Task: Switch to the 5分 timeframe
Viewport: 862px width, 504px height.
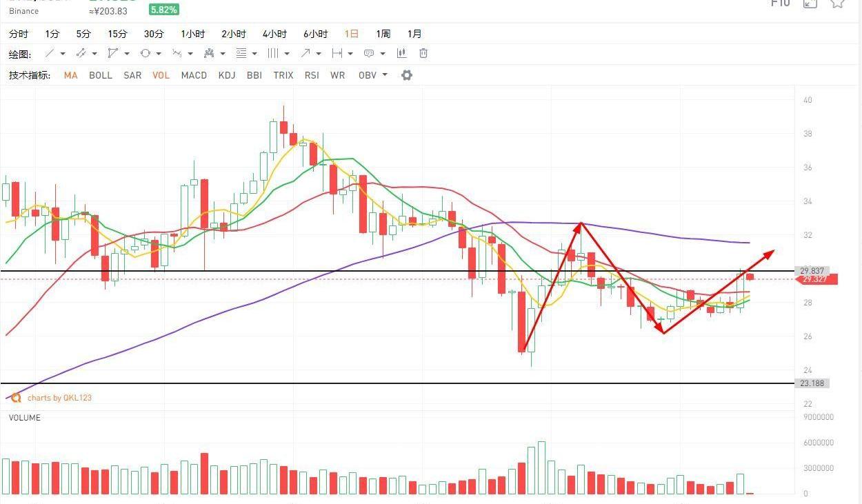Action: pos(83,34)
